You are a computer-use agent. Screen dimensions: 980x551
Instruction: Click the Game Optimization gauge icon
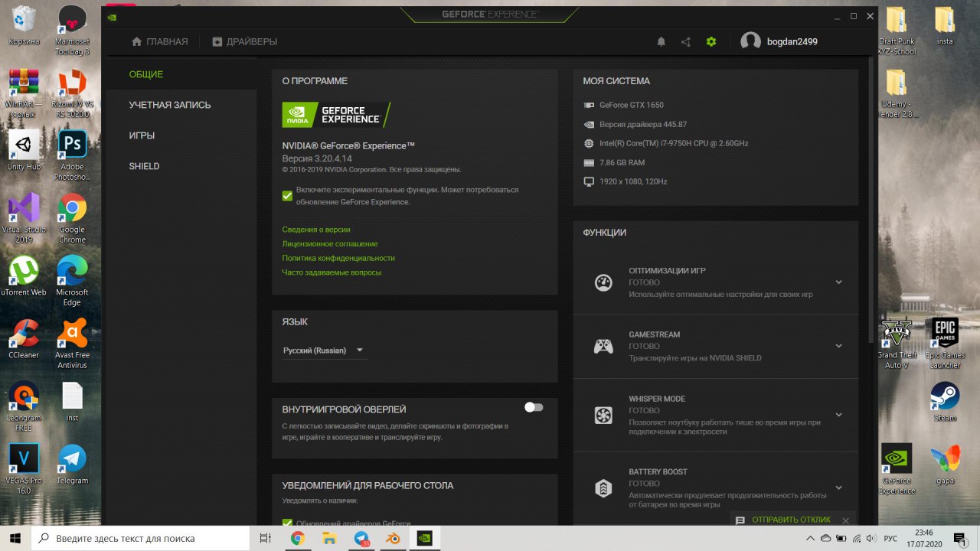tap(603, 282)
